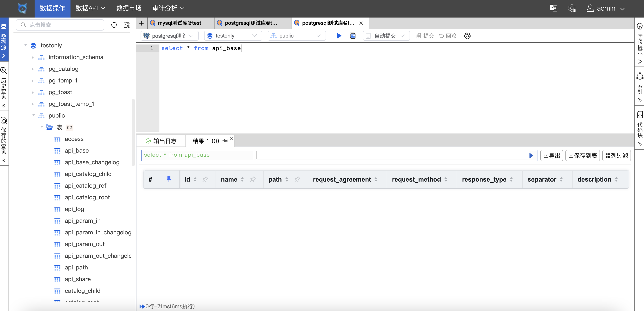Viewport: 644px width, 311px height.
Task: Click the new datasource folder icon
Action: pyautogui.click(x=127, y=25)
